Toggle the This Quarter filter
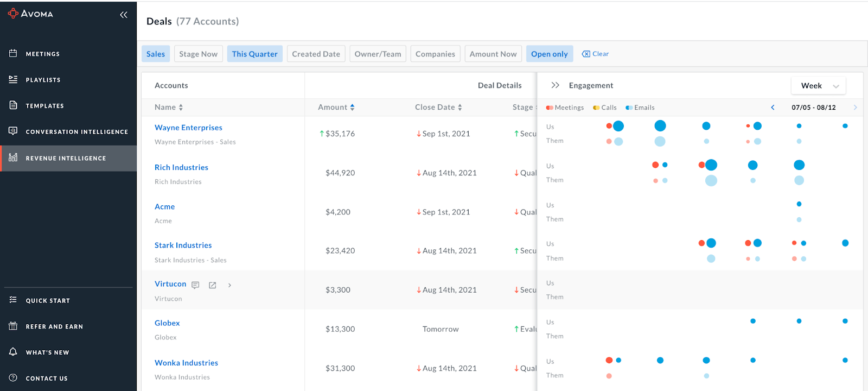868x391 pixels. [254, 54]
